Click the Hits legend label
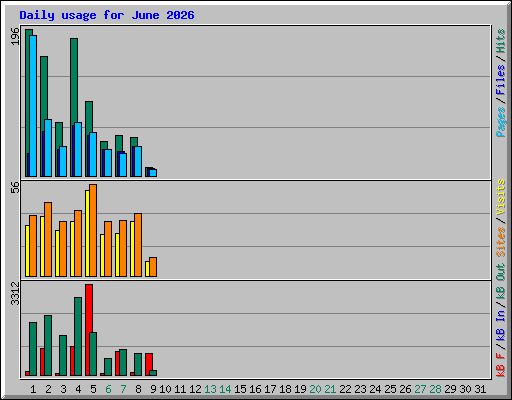This screenshot has width=512, height=400. (500, 41)
